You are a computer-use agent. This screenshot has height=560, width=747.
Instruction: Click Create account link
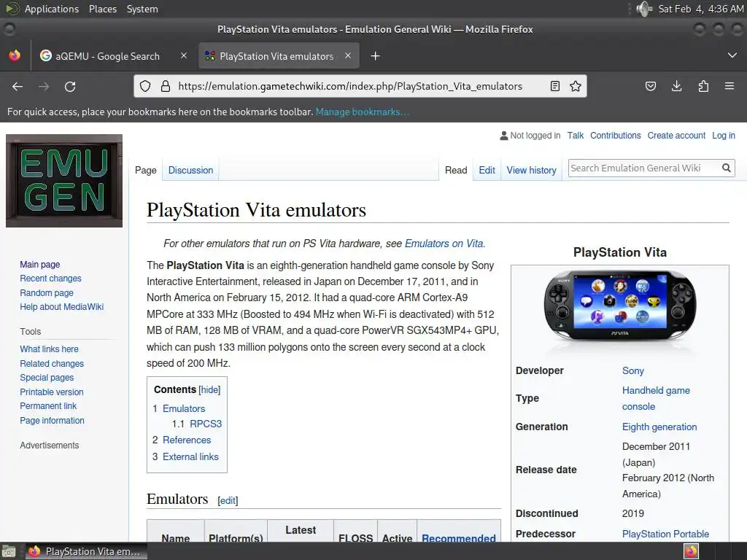click(676, 135)
